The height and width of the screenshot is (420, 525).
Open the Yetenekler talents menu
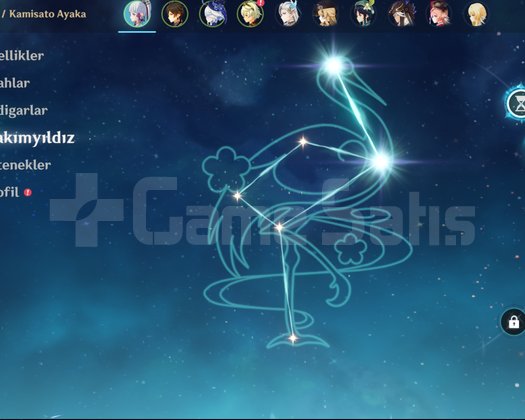[25, 165]
